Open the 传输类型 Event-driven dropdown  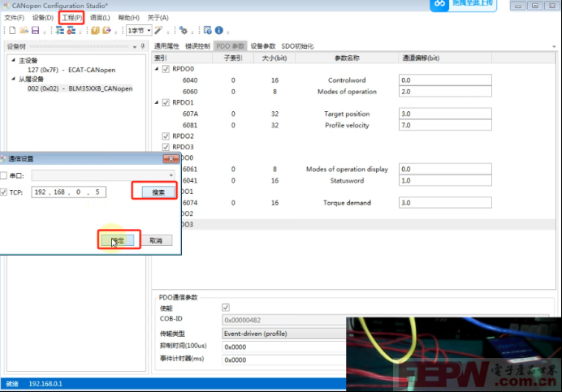pyautogui.click(x=284, y=334)
